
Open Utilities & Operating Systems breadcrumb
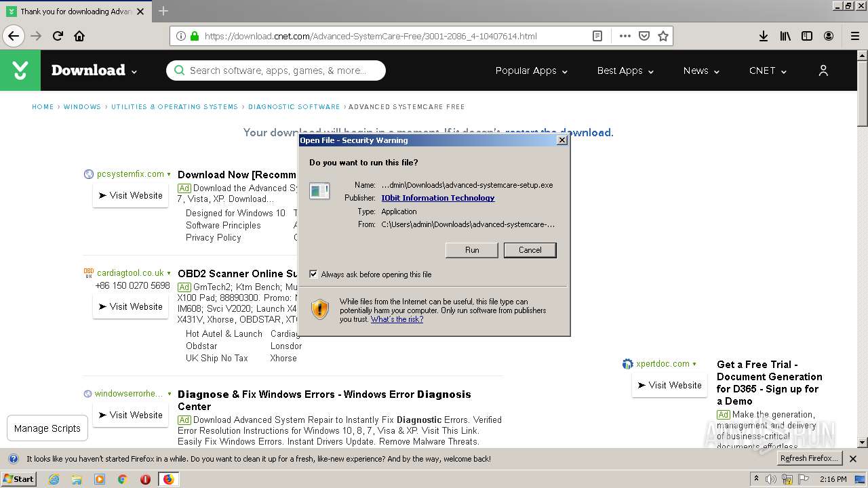(174, 106)
